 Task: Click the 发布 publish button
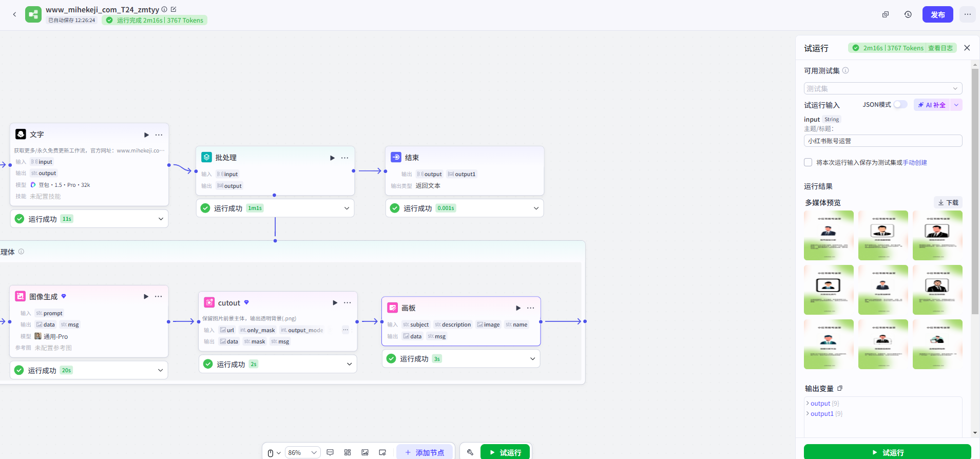click(x=937, y=14)
